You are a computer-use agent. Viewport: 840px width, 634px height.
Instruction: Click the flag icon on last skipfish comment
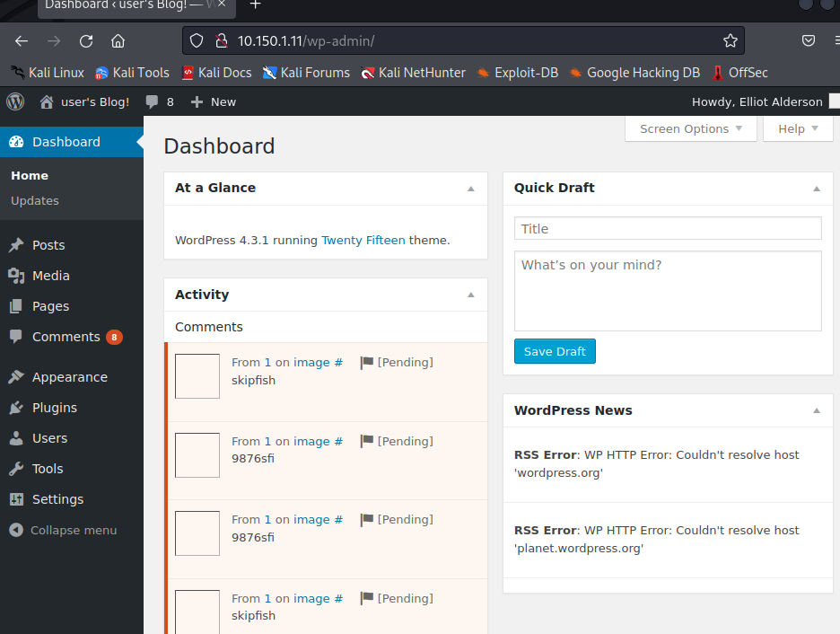point(367,599)
